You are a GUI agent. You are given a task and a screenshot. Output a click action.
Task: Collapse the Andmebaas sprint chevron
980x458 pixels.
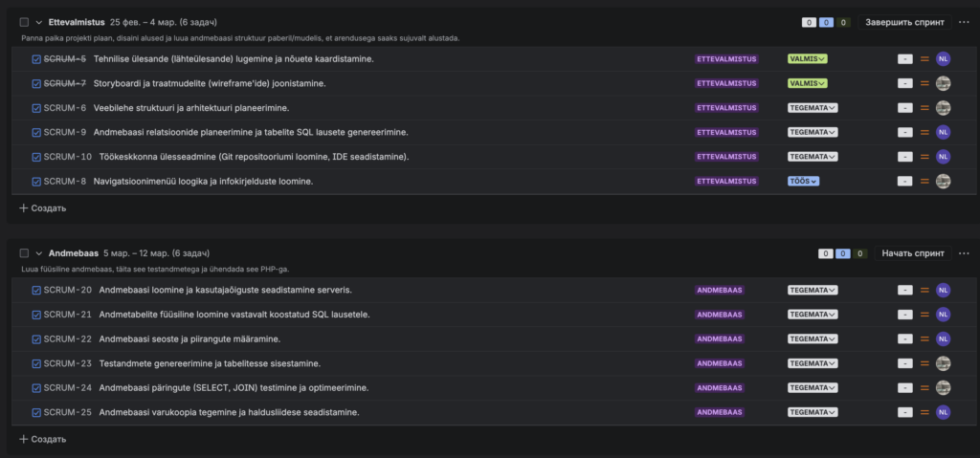[x=39, y=253]
